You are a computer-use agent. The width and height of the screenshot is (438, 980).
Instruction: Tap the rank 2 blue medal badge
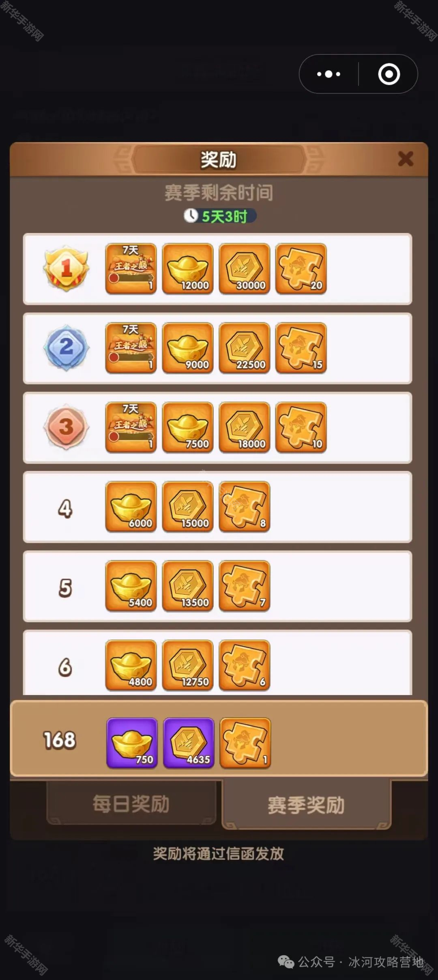click(x=66, y=348)
